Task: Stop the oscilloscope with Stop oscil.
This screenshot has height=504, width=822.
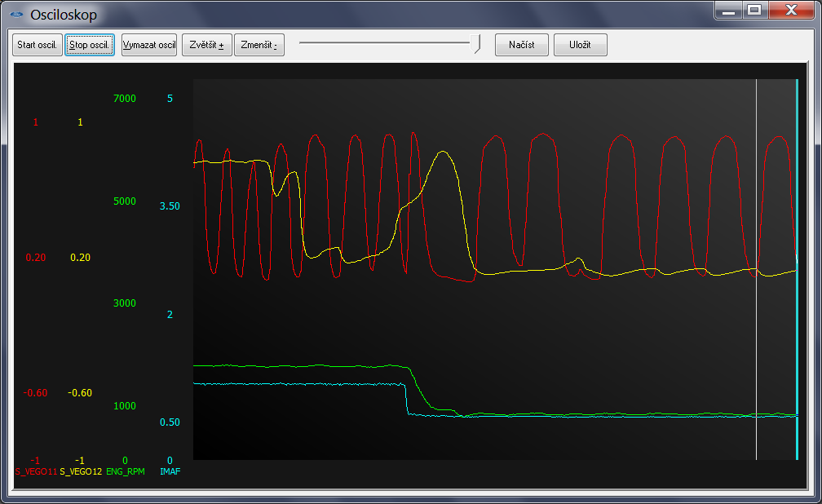Action: click(x=90, y=45)
